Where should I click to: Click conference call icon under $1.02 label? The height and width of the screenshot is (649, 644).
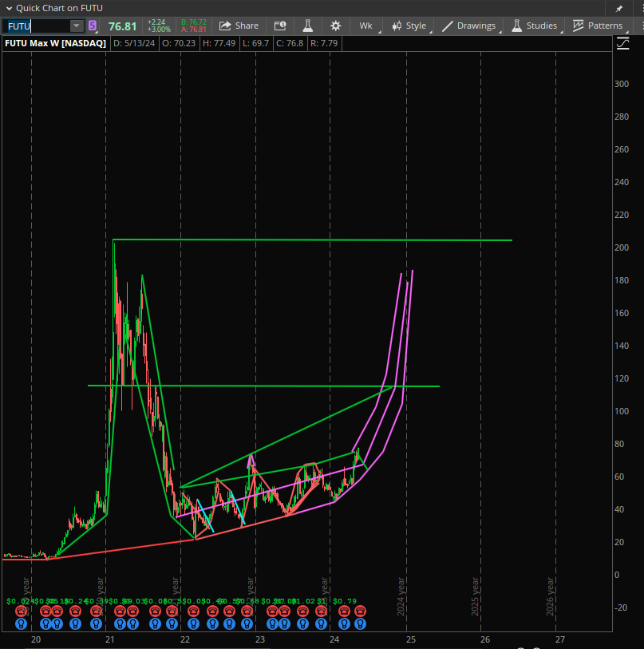(x=303, y=611)
